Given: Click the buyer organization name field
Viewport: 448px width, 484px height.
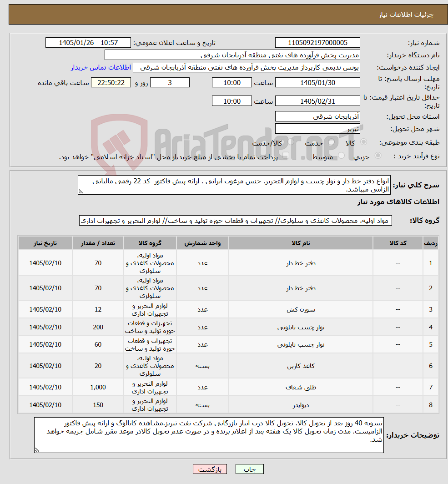Looking at the screenshot, I should [232, 55].
